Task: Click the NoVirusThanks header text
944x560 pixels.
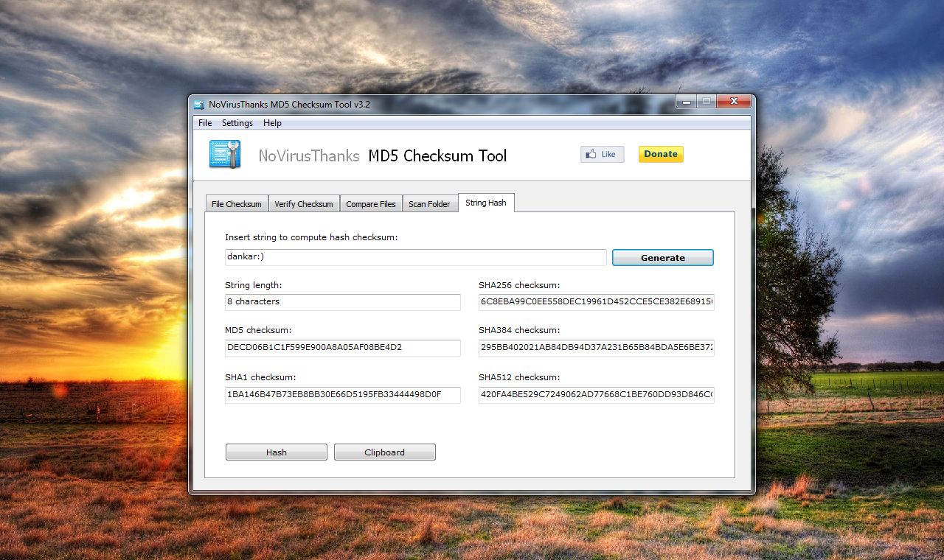Action: (309, 156)
